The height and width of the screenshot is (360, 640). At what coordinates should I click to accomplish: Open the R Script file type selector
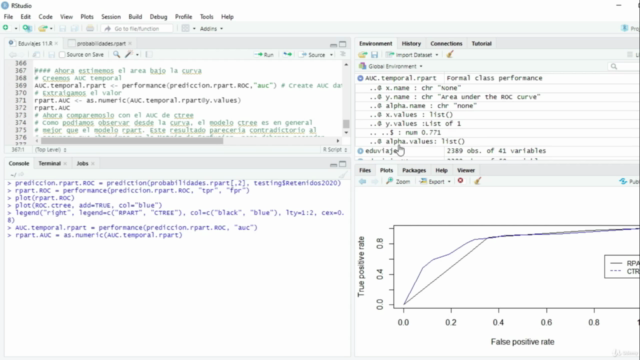pos(335,150)
